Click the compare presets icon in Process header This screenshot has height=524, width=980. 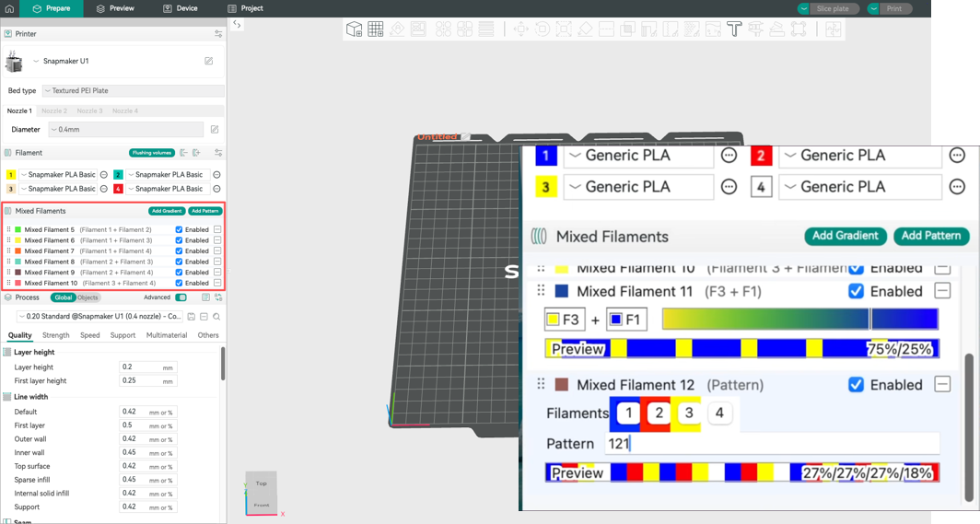pos(218,297)
